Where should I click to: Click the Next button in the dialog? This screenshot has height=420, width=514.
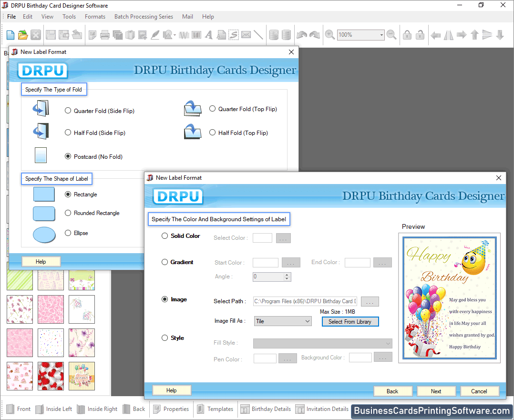point(436,391)
